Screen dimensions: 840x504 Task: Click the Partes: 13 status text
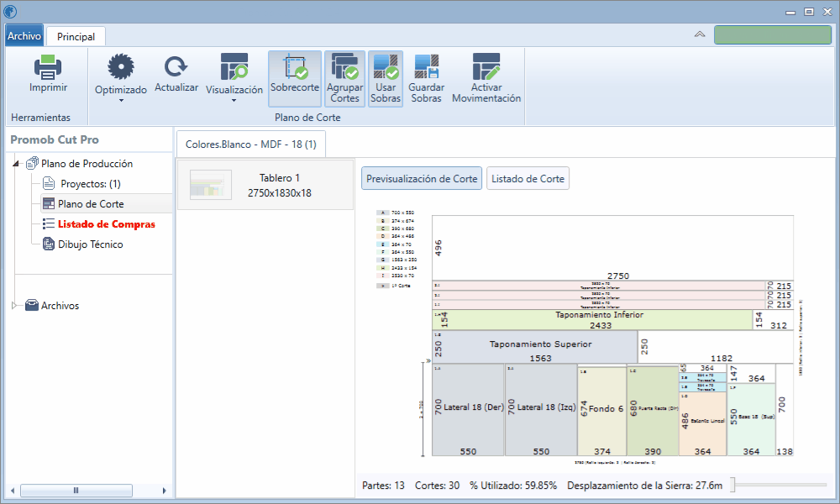click(x=383, y=486)
